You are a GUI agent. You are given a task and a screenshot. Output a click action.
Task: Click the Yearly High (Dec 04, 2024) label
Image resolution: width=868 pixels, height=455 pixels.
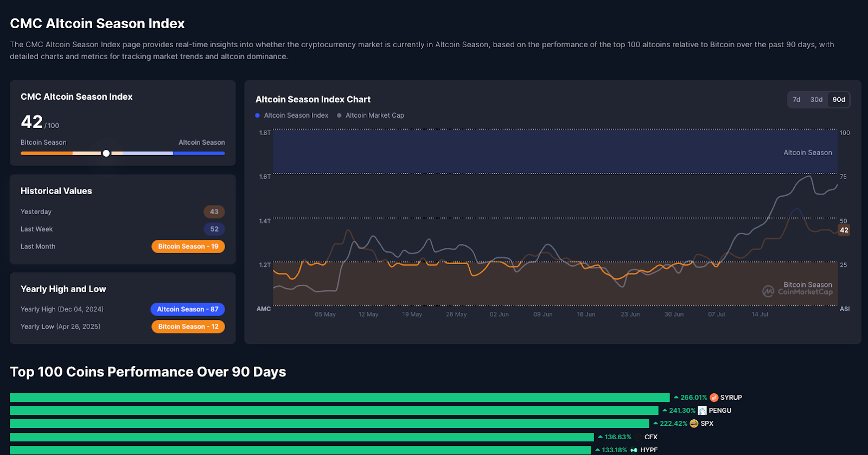tap(62, 309)
